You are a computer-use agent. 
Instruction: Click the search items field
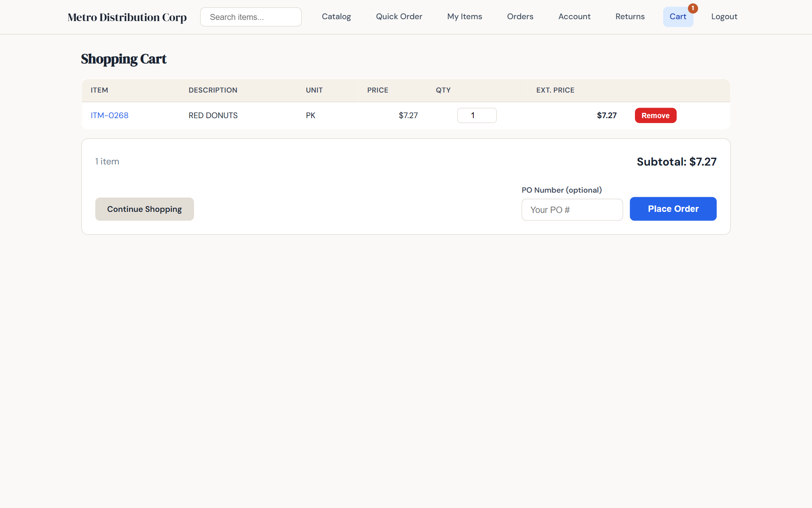tap(250, 17)
